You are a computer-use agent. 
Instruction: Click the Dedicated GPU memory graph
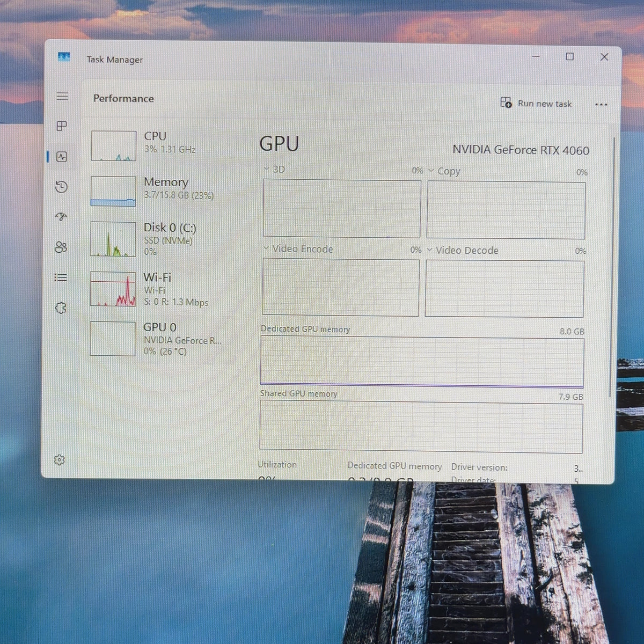422,362
